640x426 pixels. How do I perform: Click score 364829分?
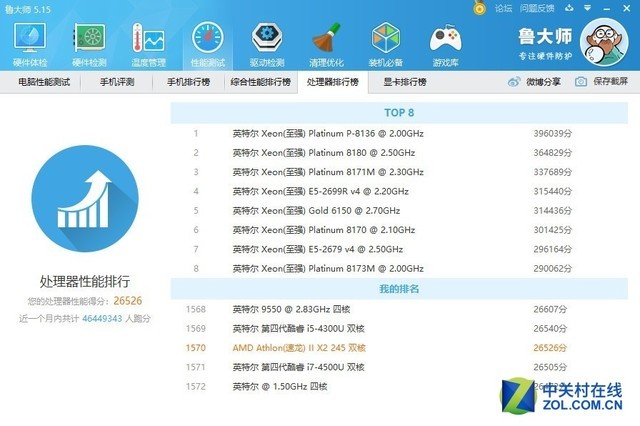coord(553,153)
